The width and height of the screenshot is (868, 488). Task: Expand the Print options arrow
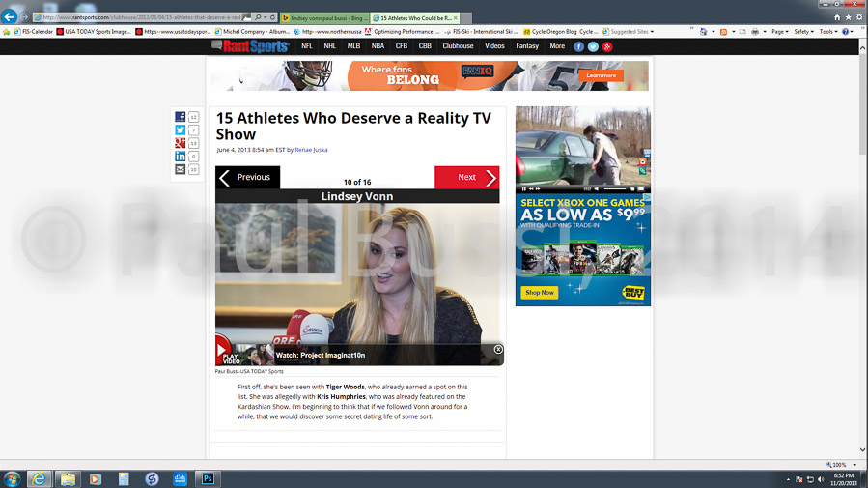[765, 32]
